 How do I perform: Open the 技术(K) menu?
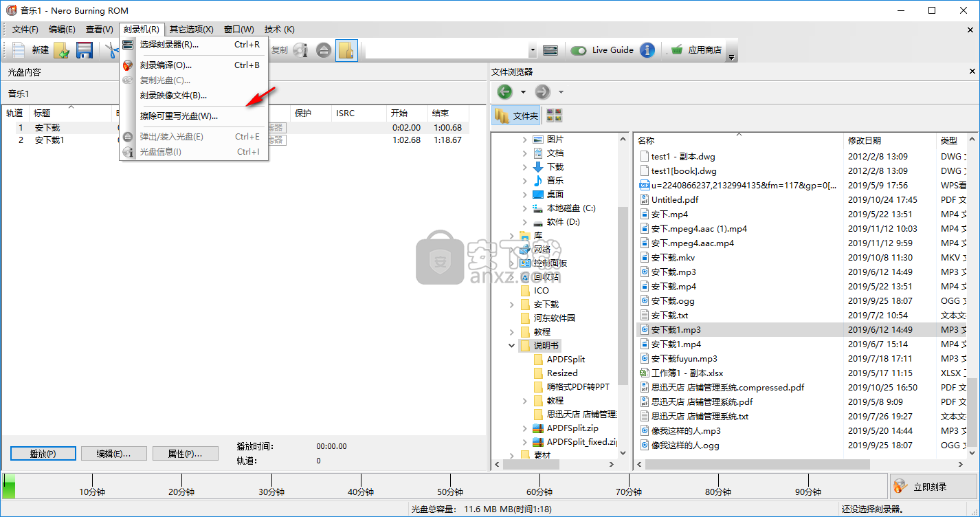point(279,29)
